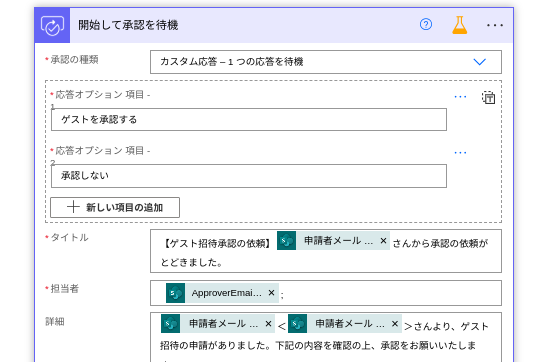Click SharePoint icon of ApproverEmail token
549x362 pixels.
pyautogui.click(x=175, y=293)
